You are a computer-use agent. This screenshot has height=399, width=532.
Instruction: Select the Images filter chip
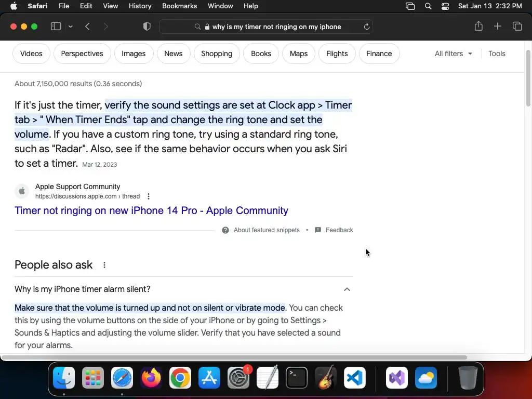[134, 54]
